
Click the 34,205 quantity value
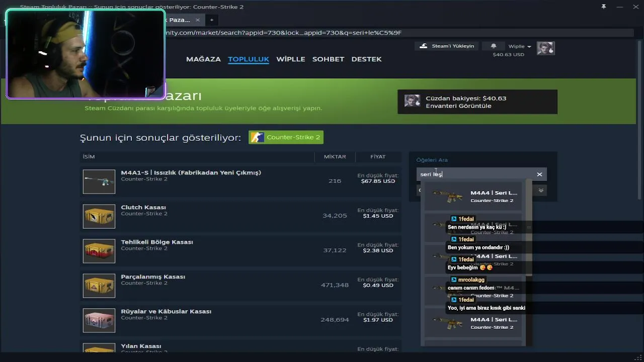pos(335,216)
